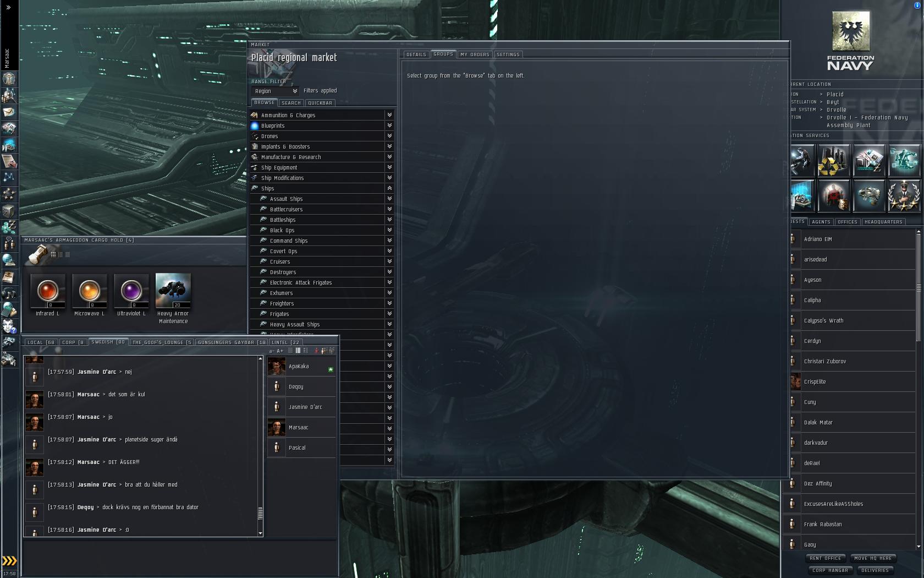This screenshot has width=924, height=578.
Task: Click the guest list scrollbar handle
Action: coord(918,287)
